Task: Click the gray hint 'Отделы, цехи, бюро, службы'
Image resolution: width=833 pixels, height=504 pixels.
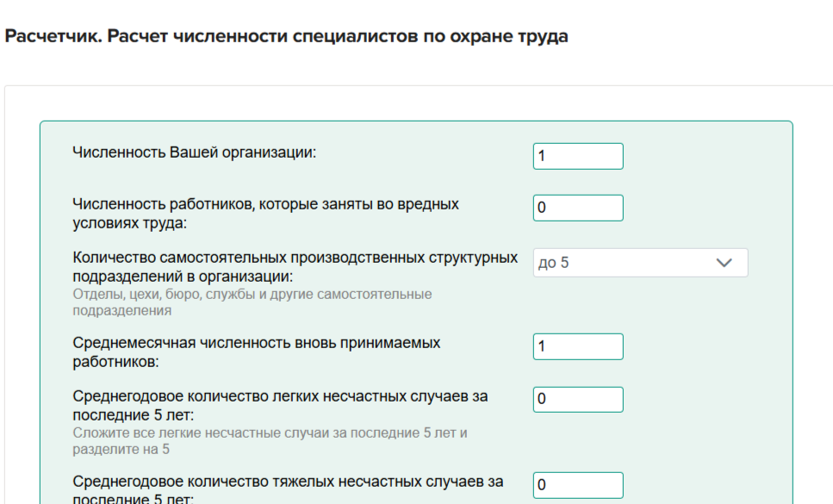Action: coord(252,295)
